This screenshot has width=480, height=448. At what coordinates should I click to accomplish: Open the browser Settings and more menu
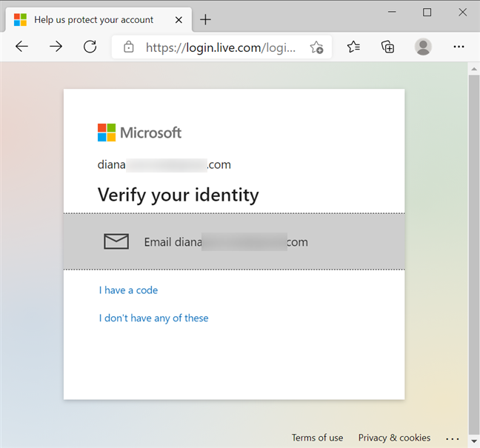pos(459,47)
